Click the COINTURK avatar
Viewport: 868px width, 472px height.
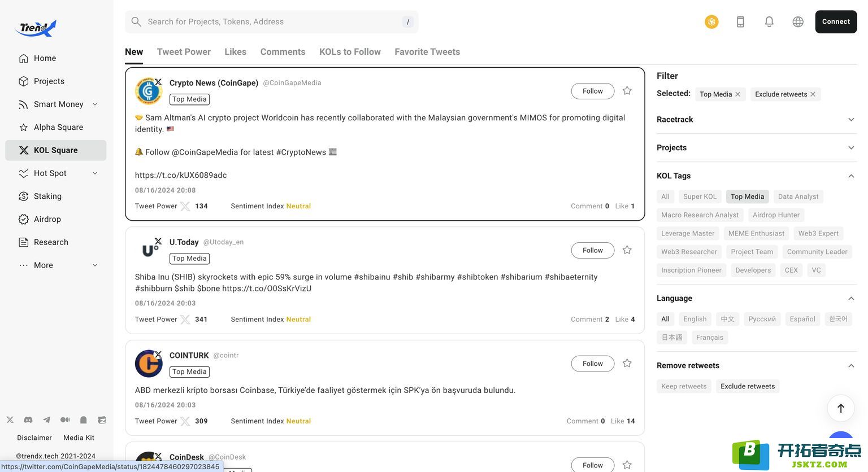(x=149, y=364)
